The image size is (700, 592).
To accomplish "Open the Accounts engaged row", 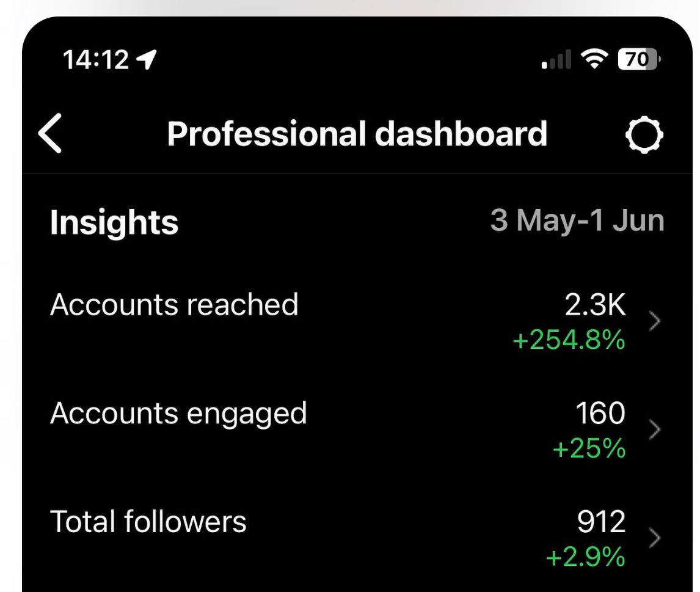I will tap(178, 413).
